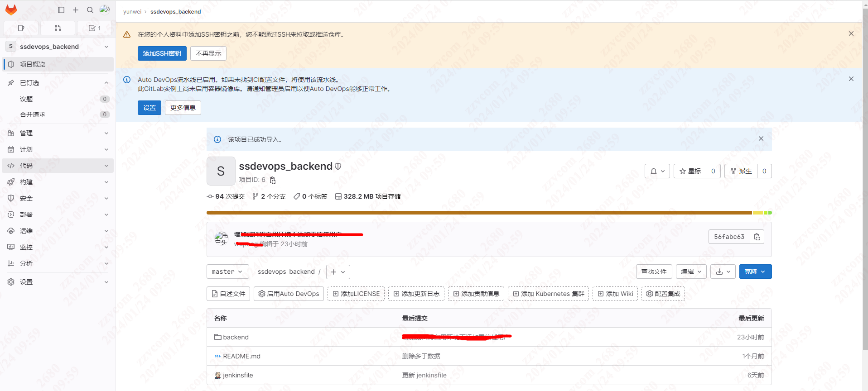Copy the project ID icon

273,180
